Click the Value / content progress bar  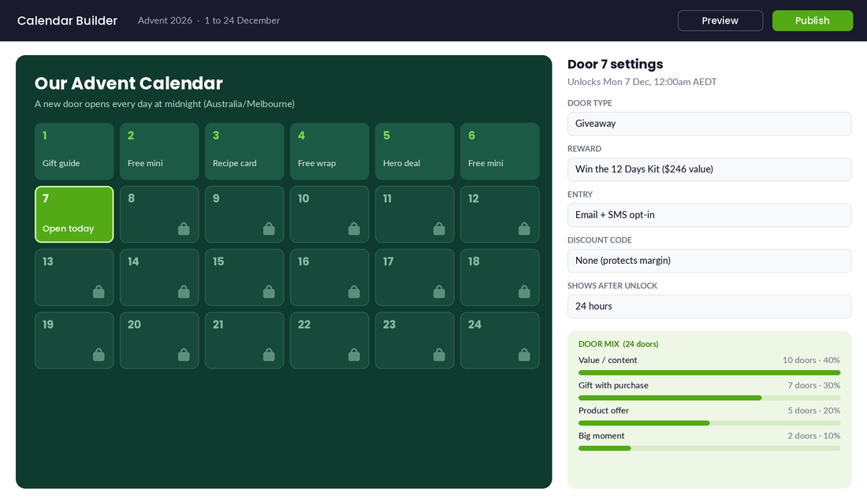[709, 372]
